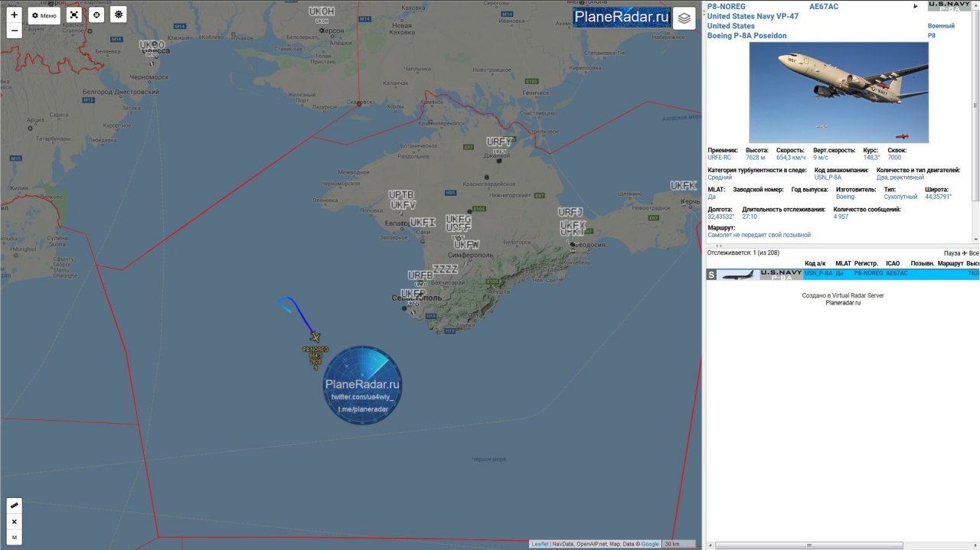This screenshot has width=980, height=550.
Task: Click the message count 4 957
Action: pyautogui.click(x=841, y=216)
